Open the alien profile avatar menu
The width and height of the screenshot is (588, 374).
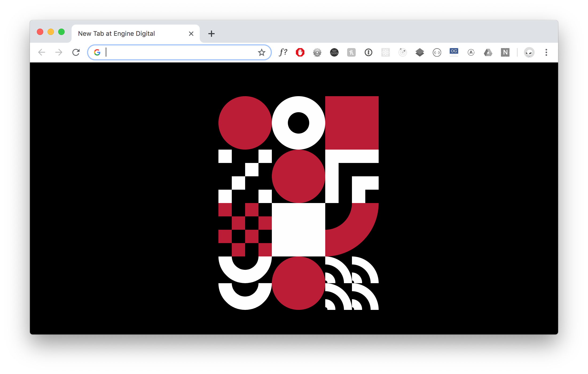(529, 52)
